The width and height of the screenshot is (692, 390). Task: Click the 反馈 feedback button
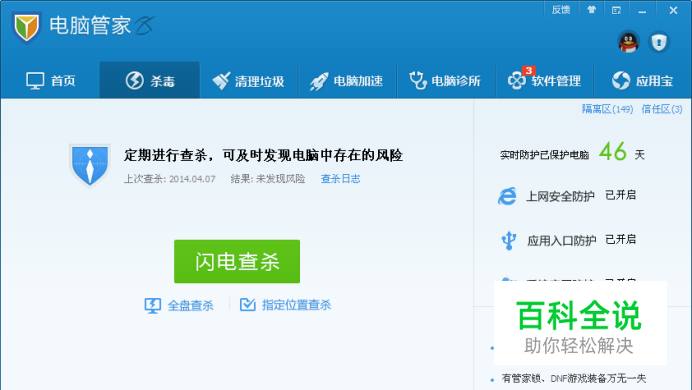(561, 10)
